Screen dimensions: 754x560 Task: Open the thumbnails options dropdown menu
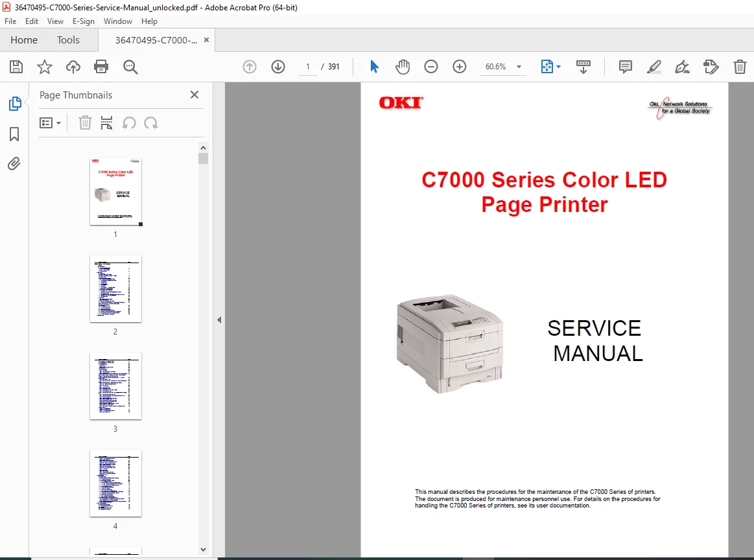[x=50, y=123]
